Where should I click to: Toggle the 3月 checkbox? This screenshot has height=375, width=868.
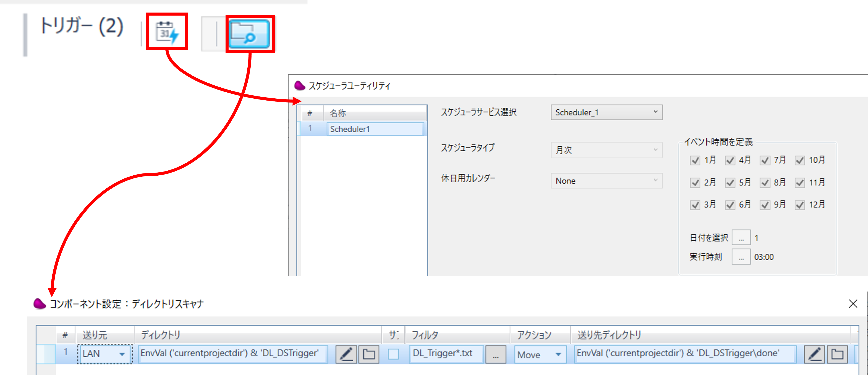coord(695,205)
